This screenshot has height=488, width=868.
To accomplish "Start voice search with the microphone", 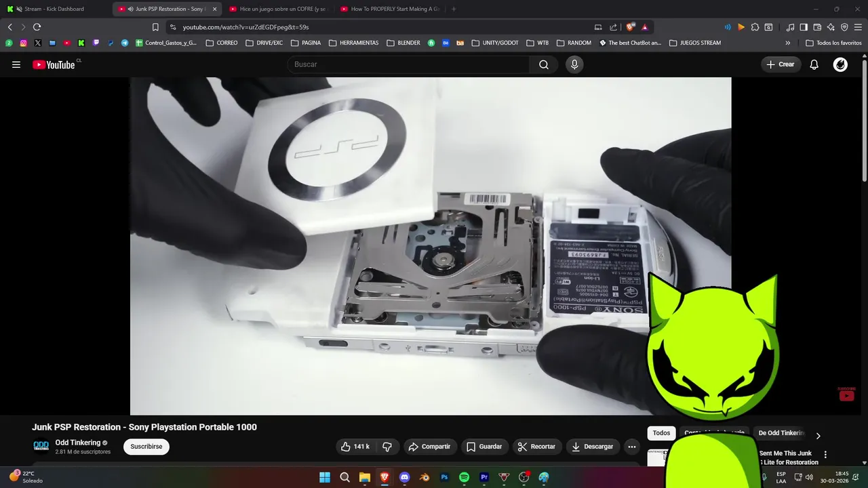I will (x=574, y=64).
